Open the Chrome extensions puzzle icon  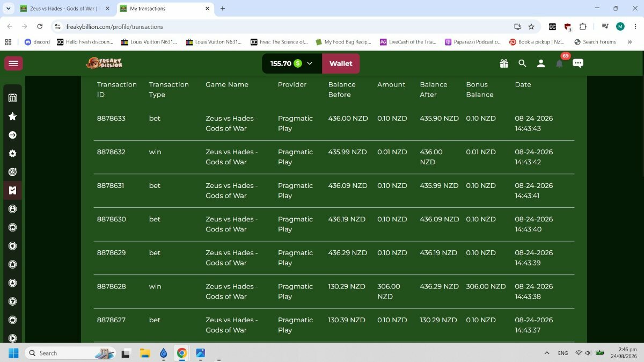pyautogui.click(x=583, y=26)
